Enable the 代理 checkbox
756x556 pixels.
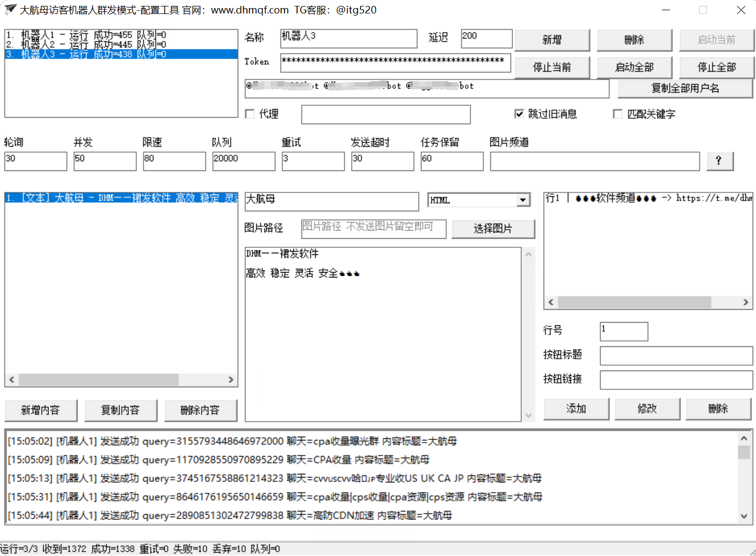[x=250, y=114]
